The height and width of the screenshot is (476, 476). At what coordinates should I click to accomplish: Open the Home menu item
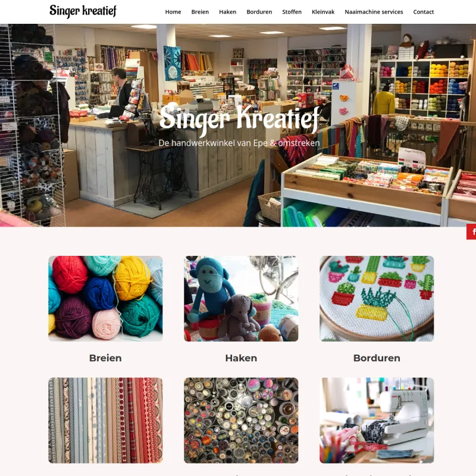coord(173,12)
